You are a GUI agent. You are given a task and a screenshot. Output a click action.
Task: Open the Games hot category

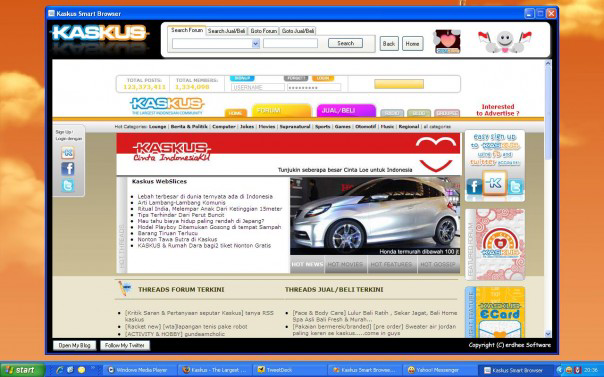click(342, 126)
